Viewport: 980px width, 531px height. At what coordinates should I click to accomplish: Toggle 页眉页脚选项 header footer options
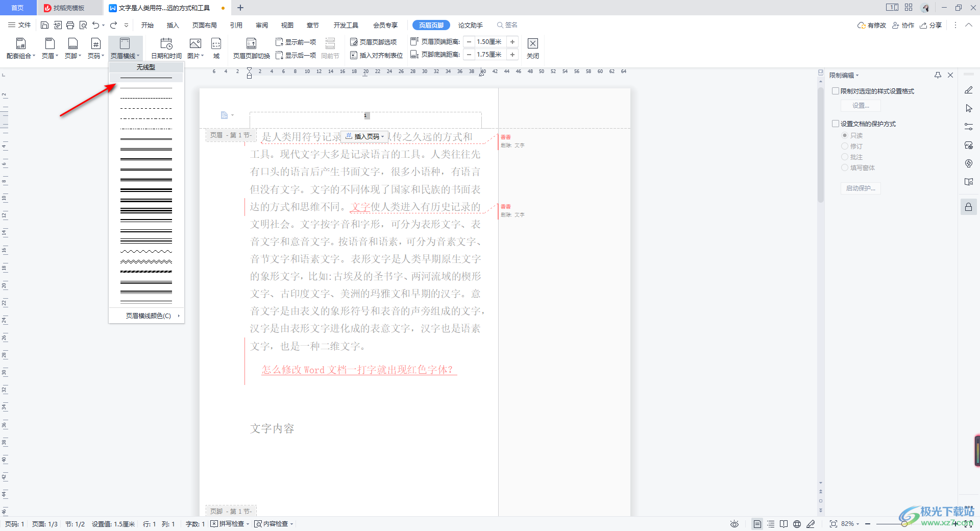[374, 42]
